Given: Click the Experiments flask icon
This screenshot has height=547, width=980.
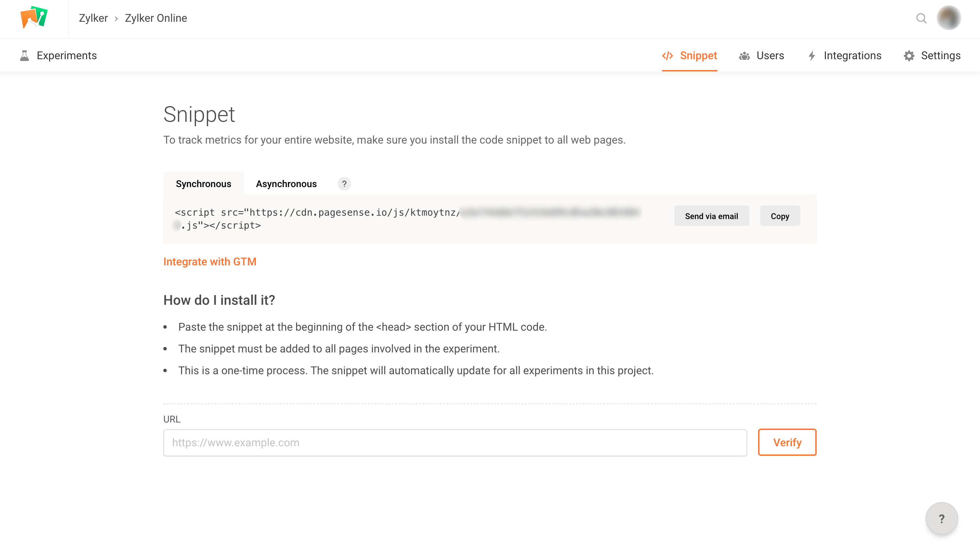Looking at the screenshot, I should coord(24,55).
